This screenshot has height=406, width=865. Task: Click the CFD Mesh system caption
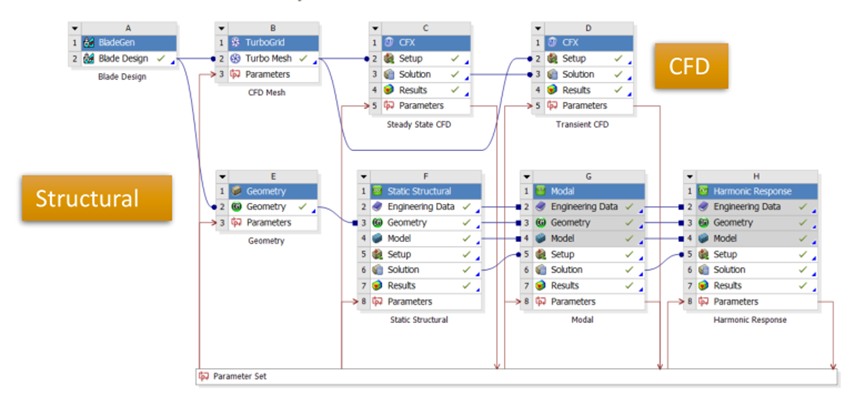point(267,93)
